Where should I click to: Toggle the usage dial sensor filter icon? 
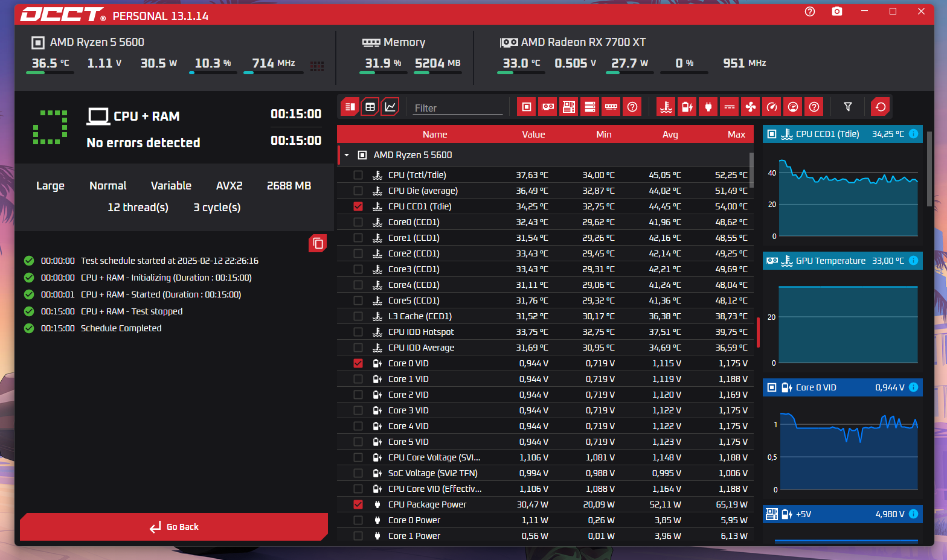(793, 107)
